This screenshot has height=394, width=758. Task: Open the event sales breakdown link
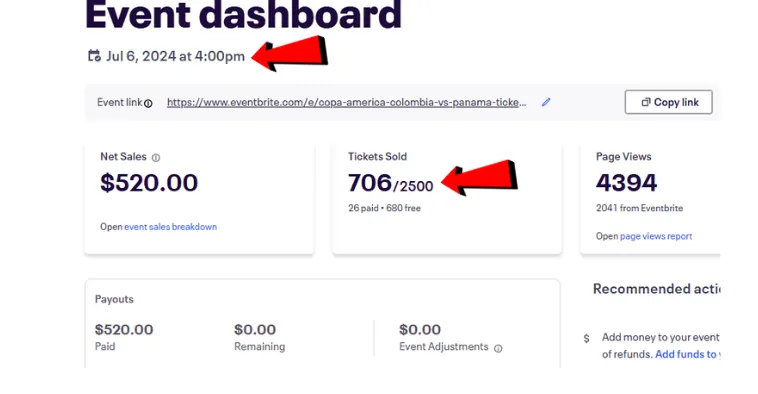click(171, 226)
